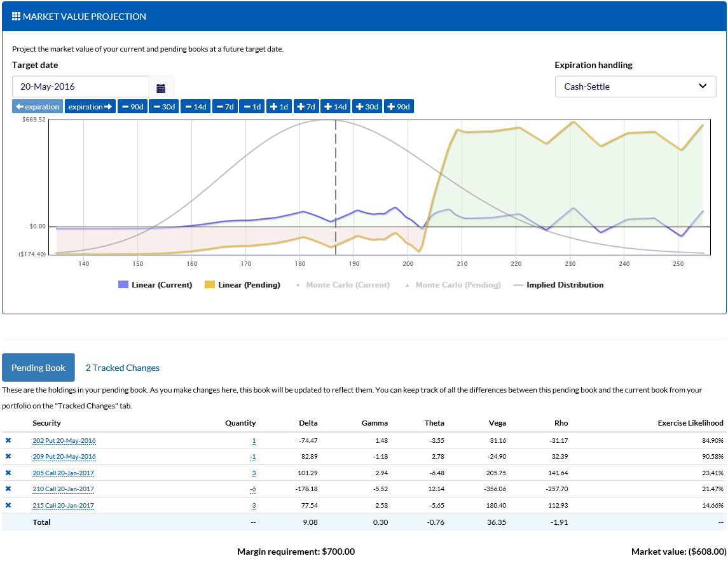Switch to the 2 Tracked Changes tab
728x563 pixels.
tap(122, 368)
